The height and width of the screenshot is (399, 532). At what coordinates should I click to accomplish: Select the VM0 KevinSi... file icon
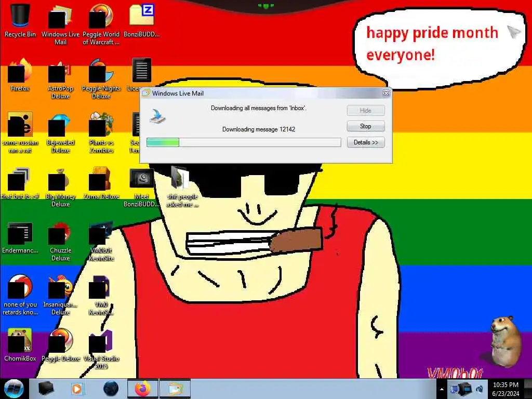click(101, 295)
